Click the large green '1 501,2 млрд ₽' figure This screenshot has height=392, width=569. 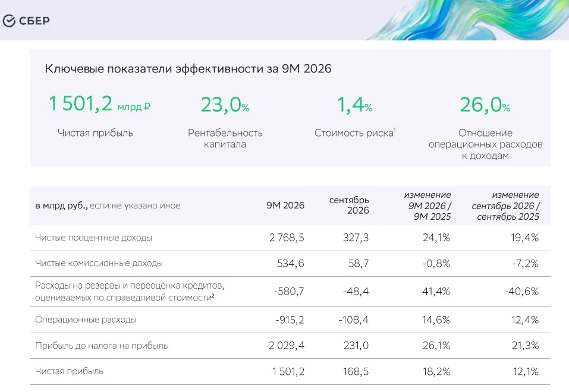(x=99, y=104)
